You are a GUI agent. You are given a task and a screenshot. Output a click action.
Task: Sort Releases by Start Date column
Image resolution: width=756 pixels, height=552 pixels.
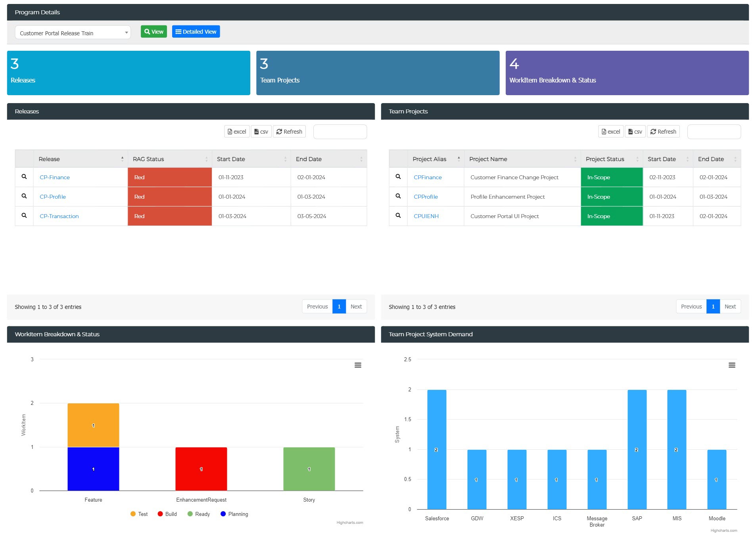[251, 159]
